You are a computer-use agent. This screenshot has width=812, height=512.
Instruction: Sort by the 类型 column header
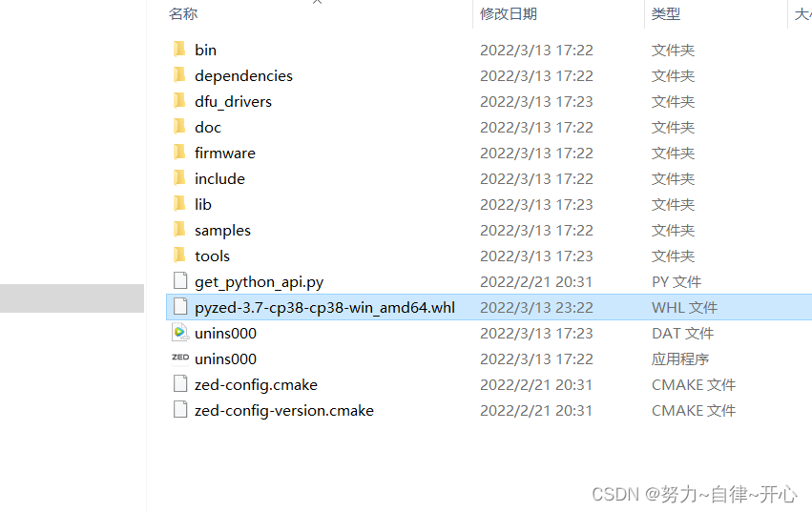click(665, 14)
